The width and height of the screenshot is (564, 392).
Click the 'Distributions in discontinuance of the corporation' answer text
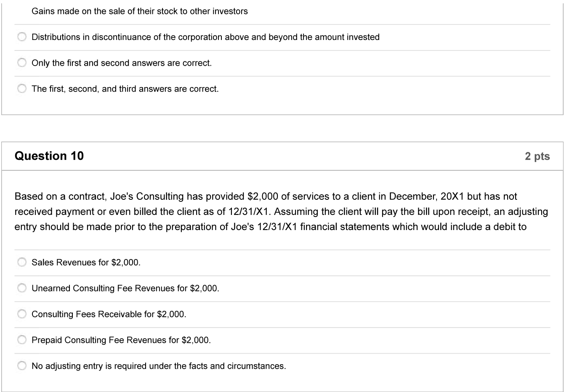[205, 37]
